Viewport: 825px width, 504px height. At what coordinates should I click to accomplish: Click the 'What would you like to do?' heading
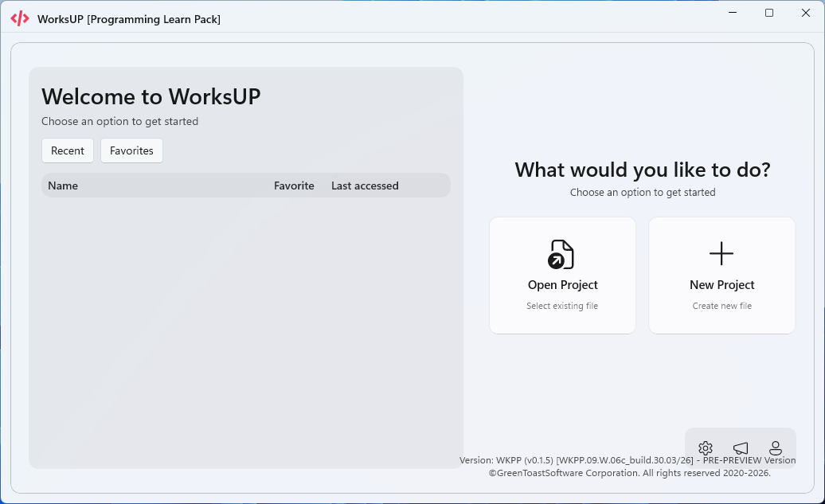(x=643, y=170)
